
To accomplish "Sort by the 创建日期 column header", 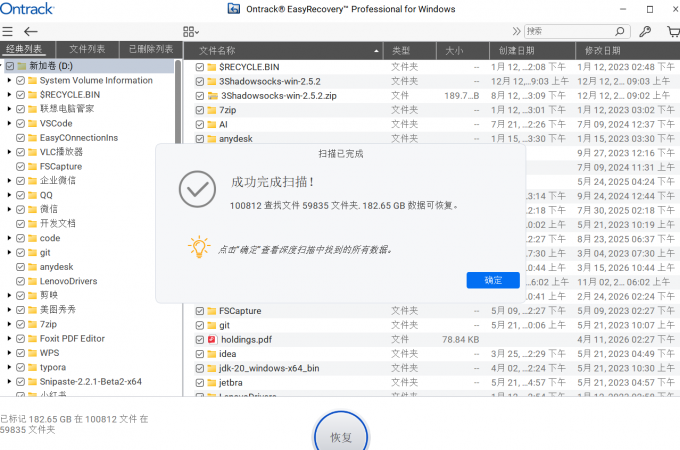I will coord(532,51).
